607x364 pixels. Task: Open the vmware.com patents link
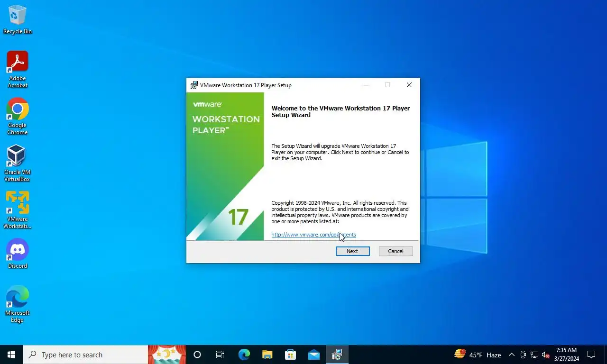point(313,235)
